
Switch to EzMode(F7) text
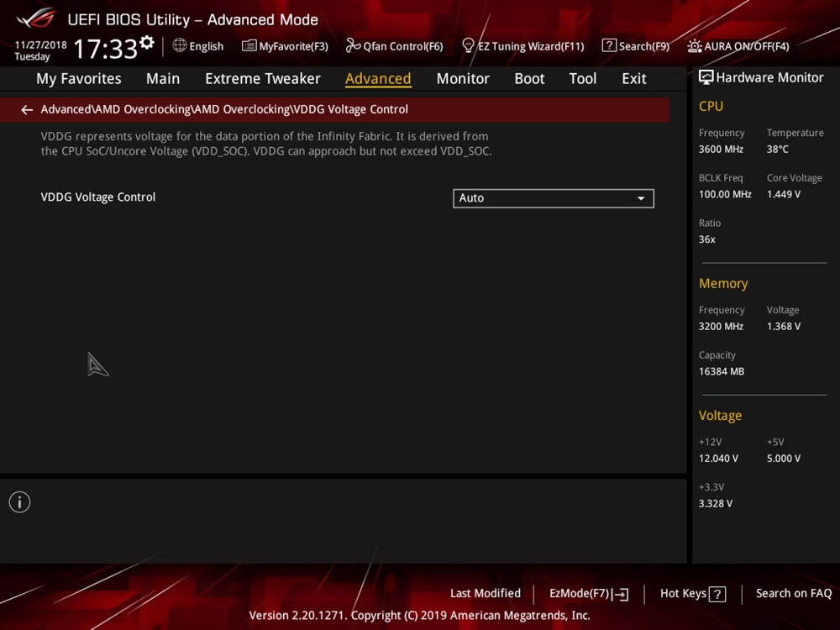[579, 594]
